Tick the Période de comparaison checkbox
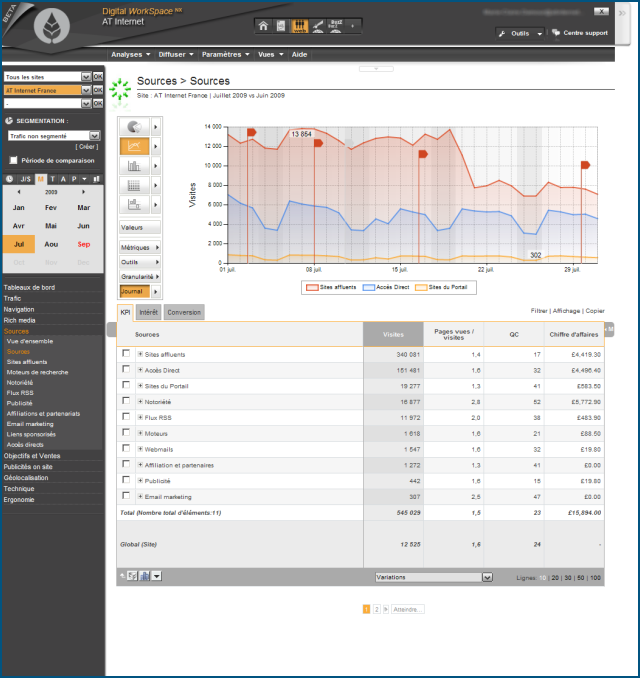The height and width of the screenshot is (678, 640). click(x=13, y=160)
